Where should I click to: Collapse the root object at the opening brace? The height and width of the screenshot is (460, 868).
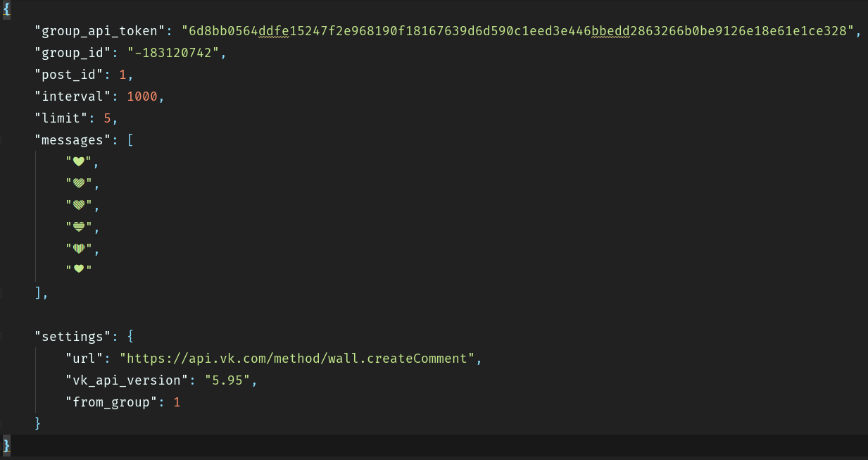pos(6,8)
